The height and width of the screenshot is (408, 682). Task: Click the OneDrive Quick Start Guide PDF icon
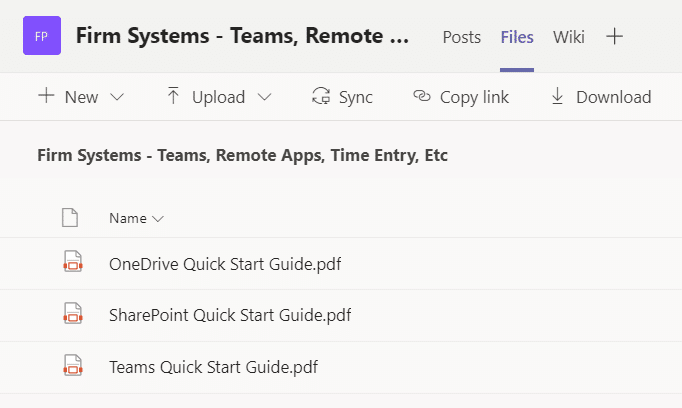(x=73, y=261)
